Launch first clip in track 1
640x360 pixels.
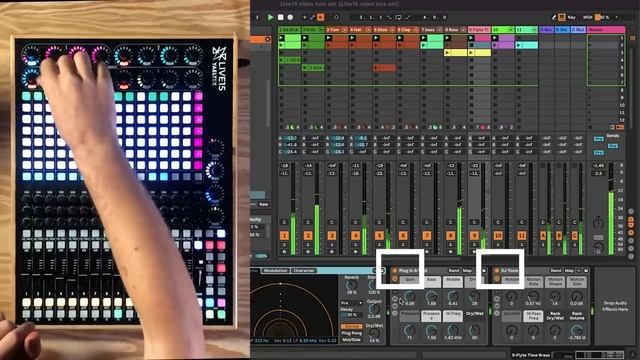(x=281, y=38)
